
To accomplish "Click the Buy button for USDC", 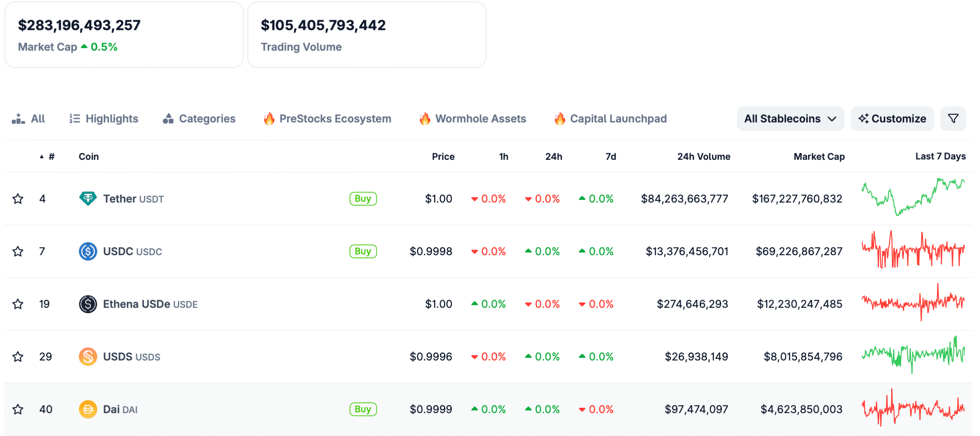I will 363,251.
